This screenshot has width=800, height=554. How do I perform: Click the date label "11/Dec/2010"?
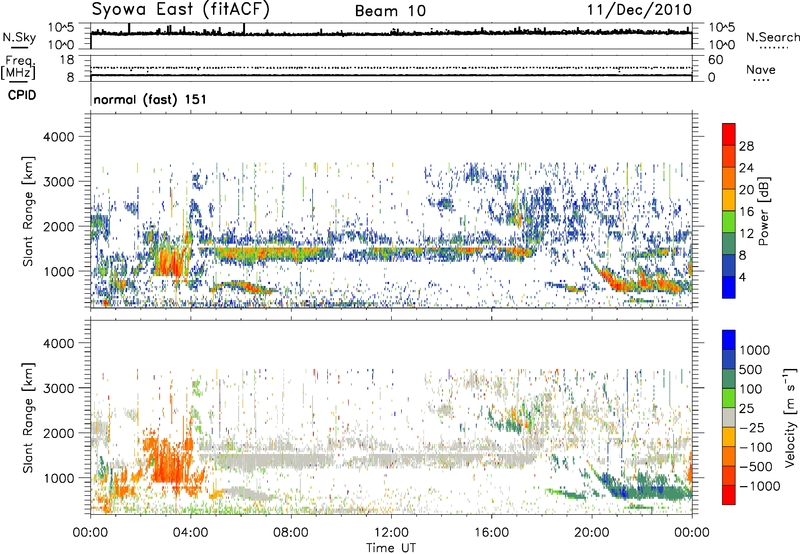[639, 9]
